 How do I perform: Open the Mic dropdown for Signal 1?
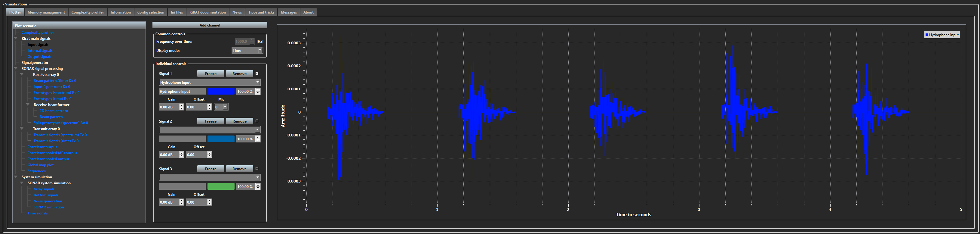coord(221,107)
